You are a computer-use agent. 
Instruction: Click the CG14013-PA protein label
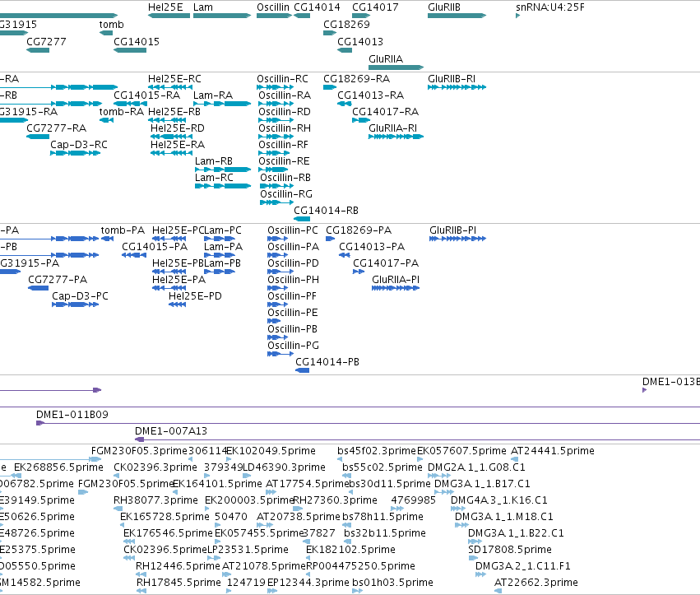[x=372, y=247]
